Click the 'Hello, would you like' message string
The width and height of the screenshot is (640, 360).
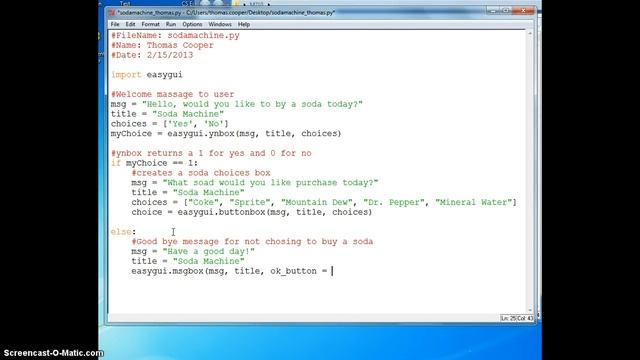coord(252,104)
